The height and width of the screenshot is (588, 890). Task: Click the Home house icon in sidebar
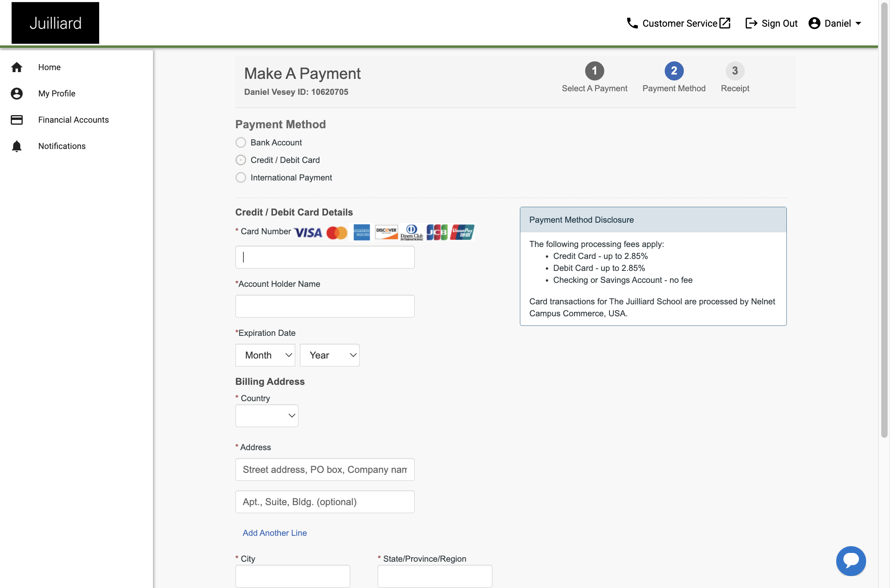pyautogui.click(x=17, y=67)
